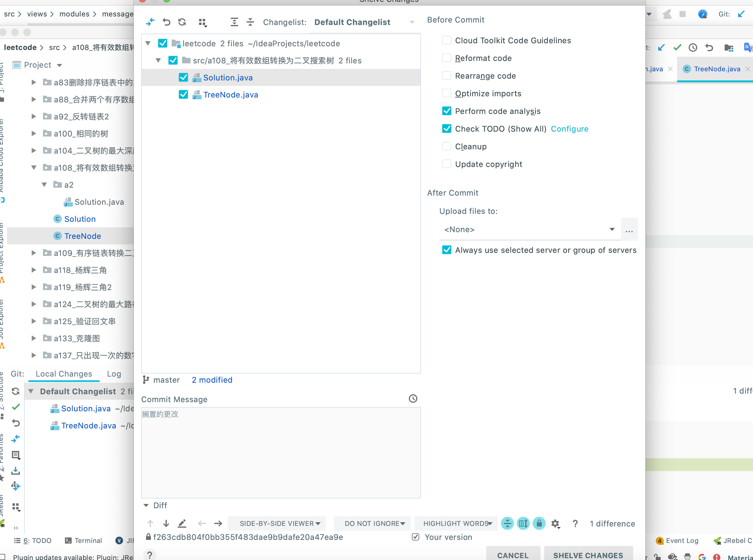
Task: Expand the src/a108 folder in changelist
Action: (x=158, y=60)
